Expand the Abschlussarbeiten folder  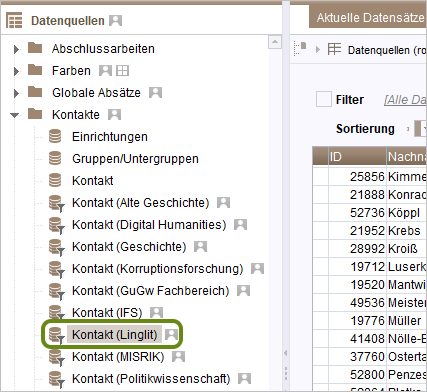point(16,49)
